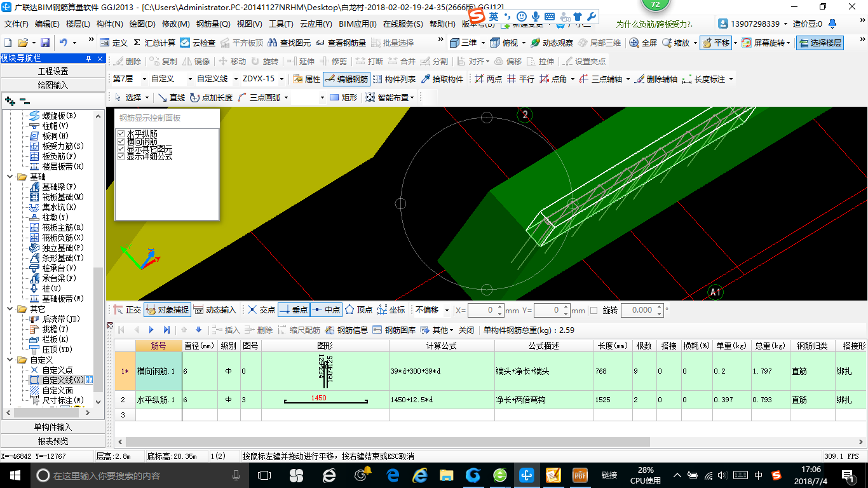The width and height of the screenshot is (868, 488).
Task: Select 自定义线(X) tree item
Action: click(x=63, y=380)
